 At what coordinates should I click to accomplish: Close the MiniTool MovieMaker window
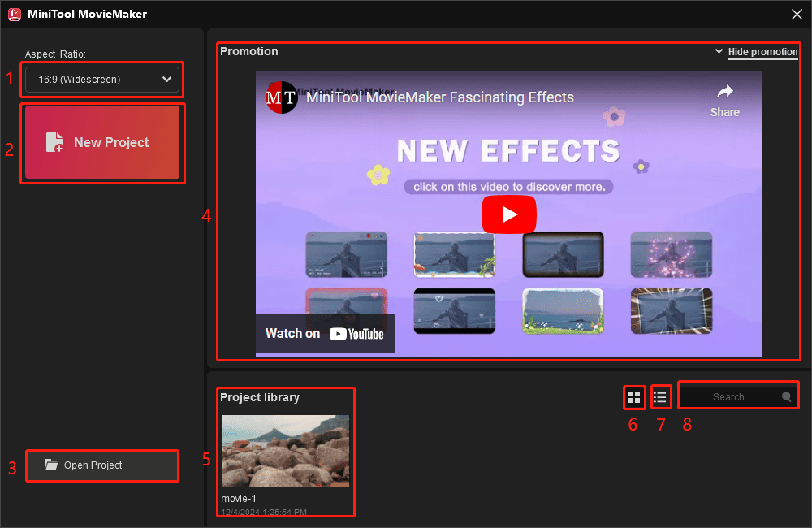tap(797, 15)
